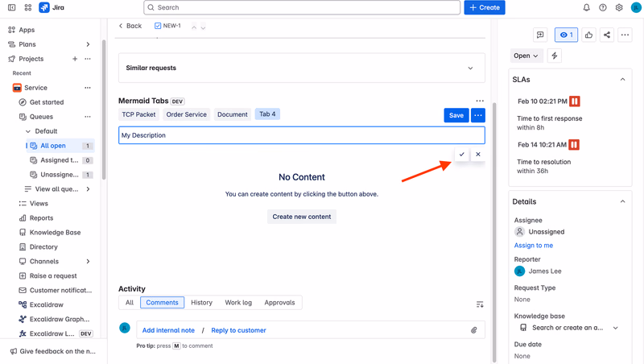Image resolution: width=644 pixels, height=364 pixels.
Task: Select Tab 4
Action: click(x=267, y=114)
